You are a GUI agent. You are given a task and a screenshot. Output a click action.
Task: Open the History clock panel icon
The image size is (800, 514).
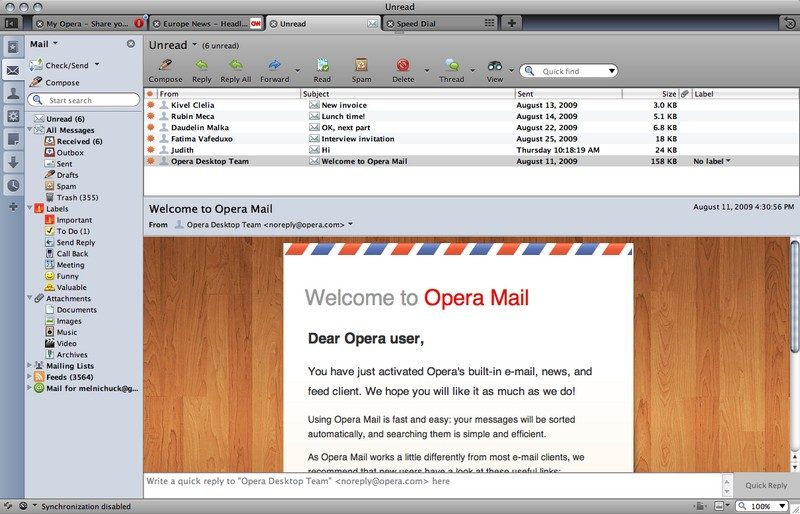pyautogui.click(x=12, y=185)
